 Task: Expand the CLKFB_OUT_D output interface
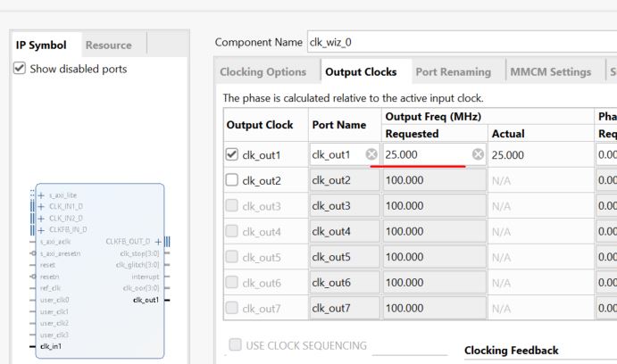(157, 241)
